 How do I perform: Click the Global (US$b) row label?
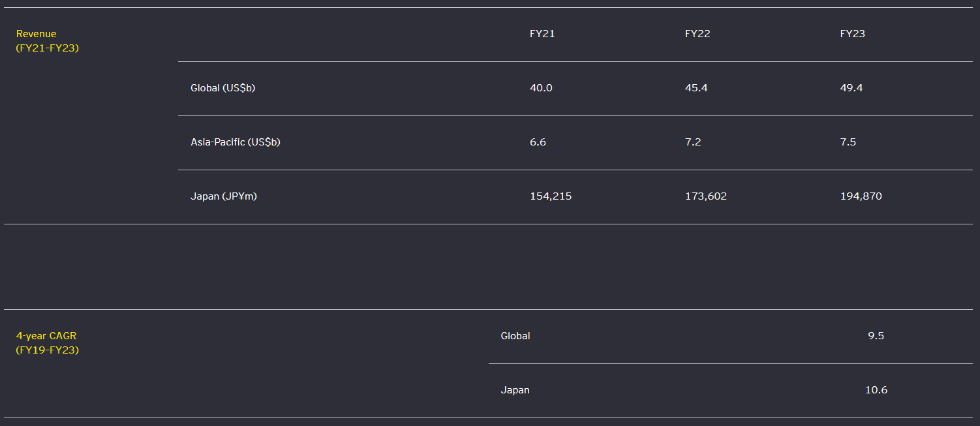pos(222,88)
